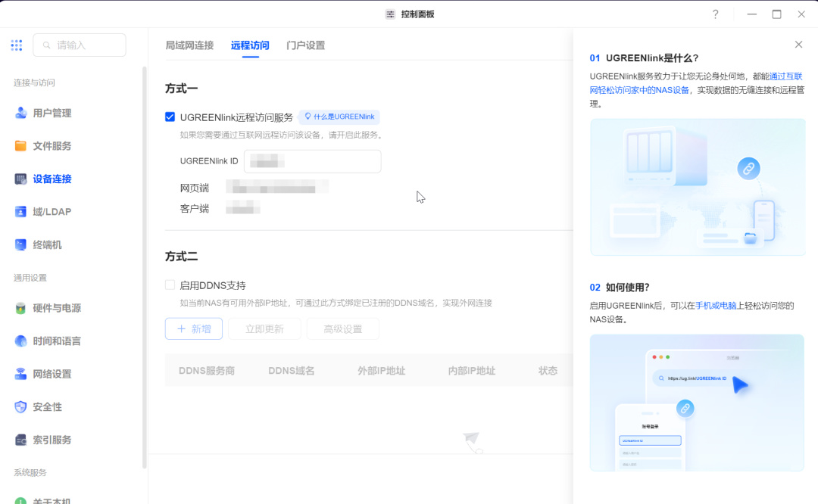Click the 域/LDAP sidebar icon
This screenshot has width=818, height=504.
(20, 212)
